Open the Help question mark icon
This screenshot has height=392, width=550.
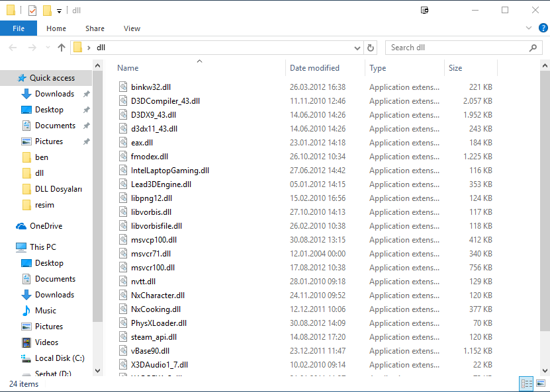[543, 28]
